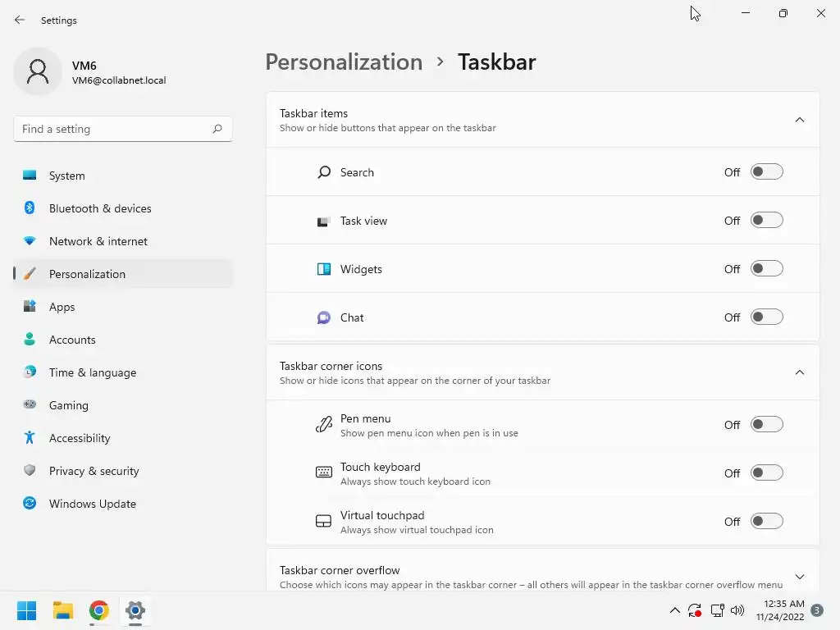Click the Network wifi icon in sidebar
The image size is (840, 630).
pyautogui.click(x=30, y=241)
